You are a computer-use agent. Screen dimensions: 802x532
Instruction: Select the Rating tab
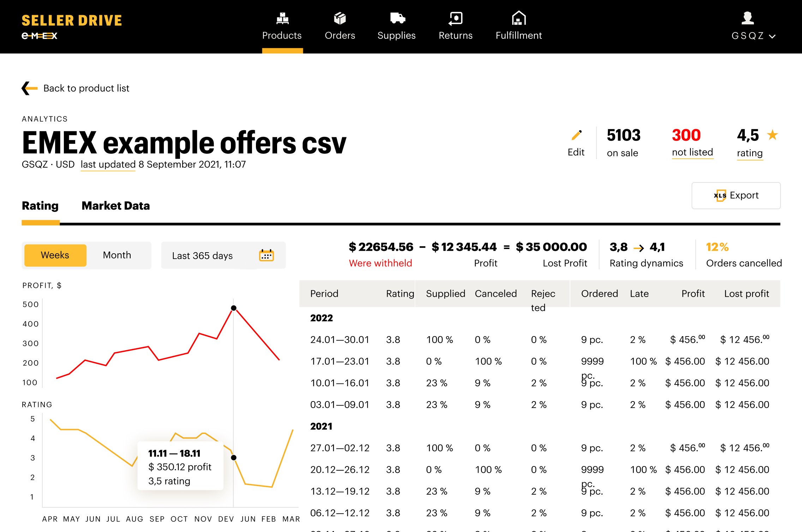[x=40, y=206]
